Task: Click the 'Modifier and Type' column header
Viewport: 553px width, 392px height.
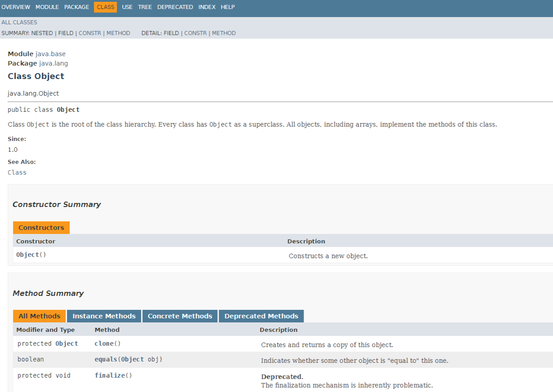Action: click(45, 330)
